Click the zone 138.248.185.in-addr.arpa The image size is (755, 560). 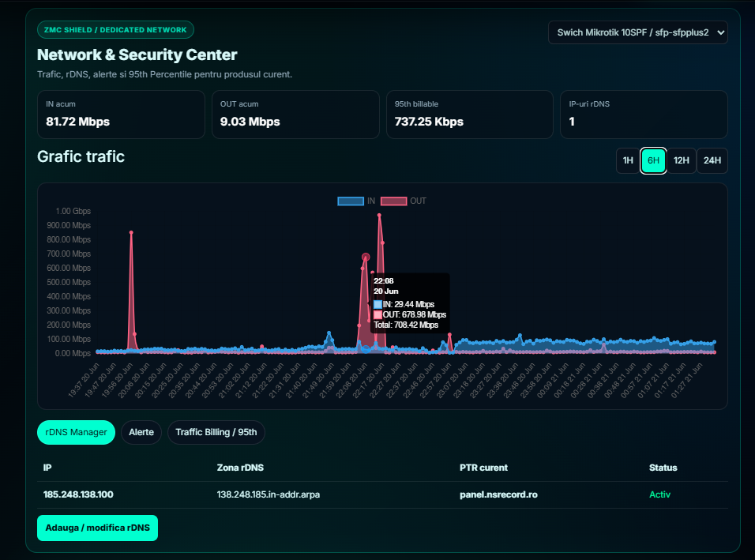(269, 494)
